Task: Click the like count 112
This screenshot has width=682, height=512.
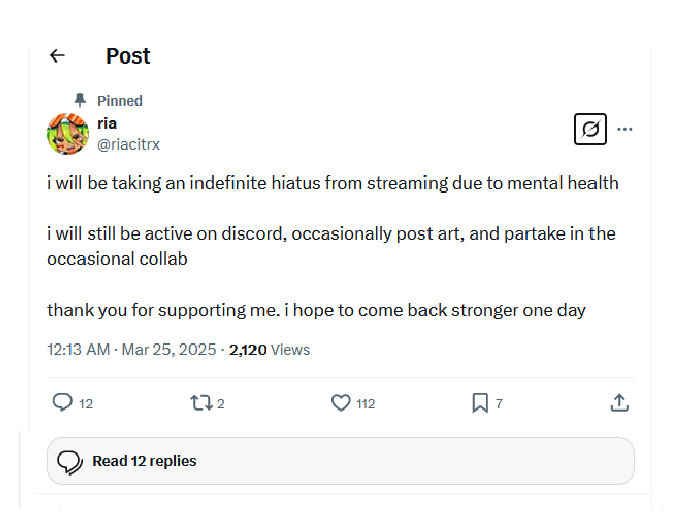Action: click(365, 403)
